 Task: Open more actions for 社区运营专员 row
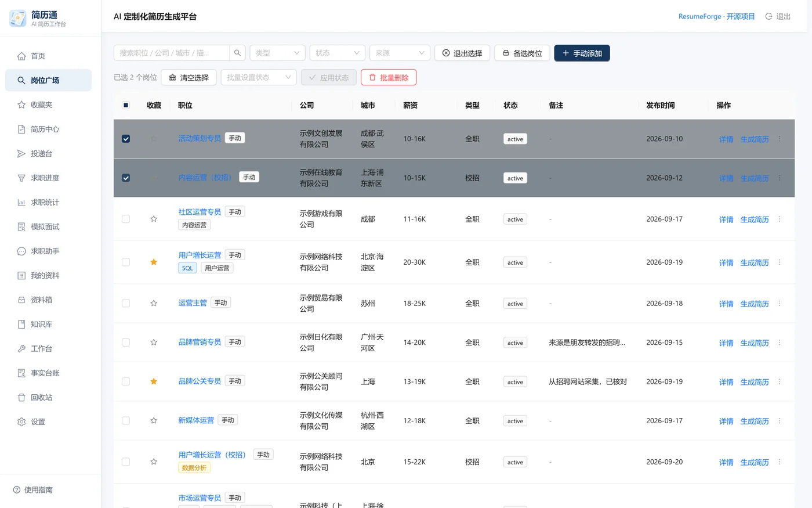[780, 219]
